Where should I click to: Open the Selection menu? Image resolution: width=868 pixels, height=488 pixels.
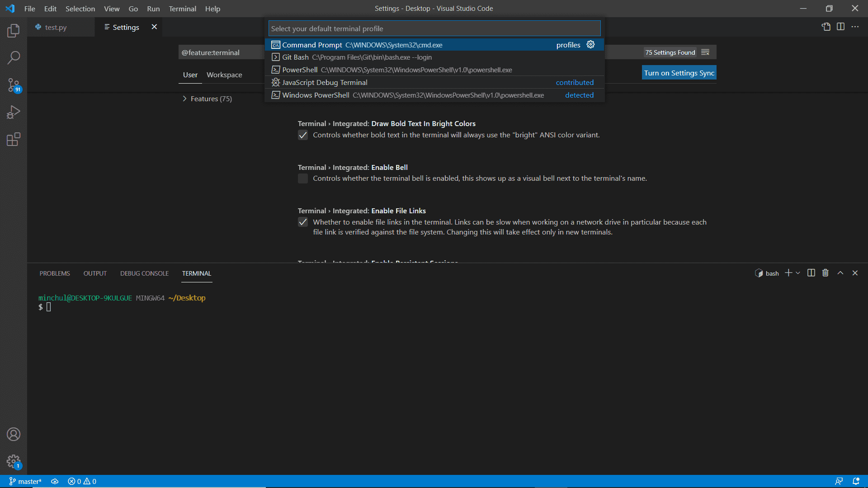coord(80,9)
